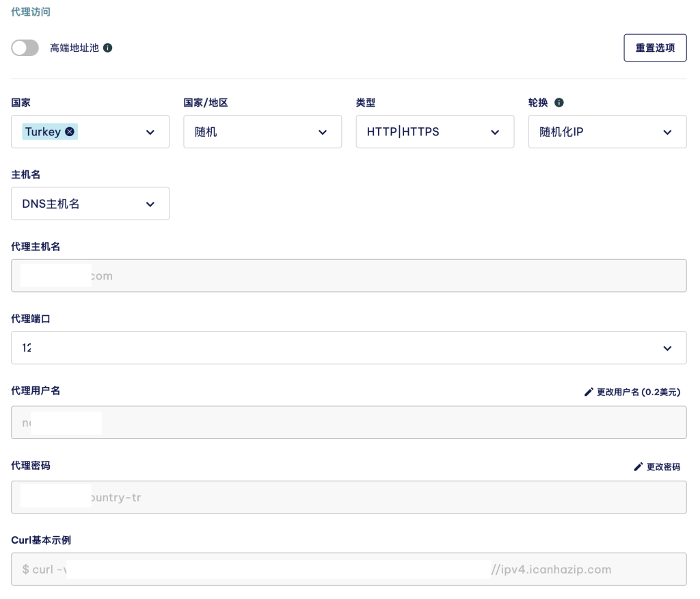Image resolution: width=700 pixels, height=599 pixels.
Task: Click the 代理用户名 field
Action: (349, 423)
